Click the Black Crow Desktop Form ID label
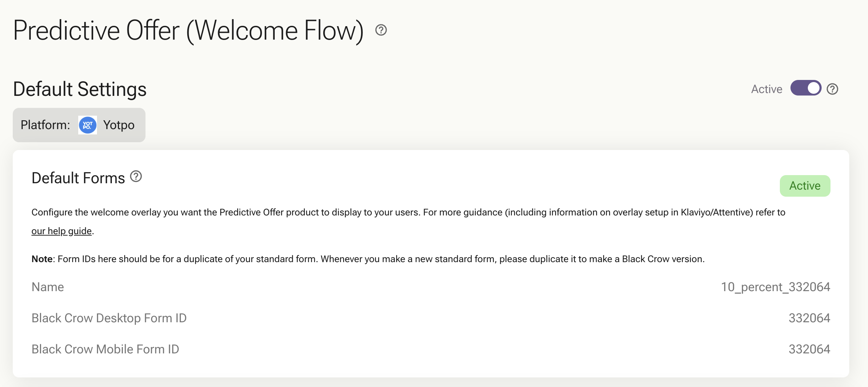This screenshot has height=387, width=868. (x=109, y=318)
